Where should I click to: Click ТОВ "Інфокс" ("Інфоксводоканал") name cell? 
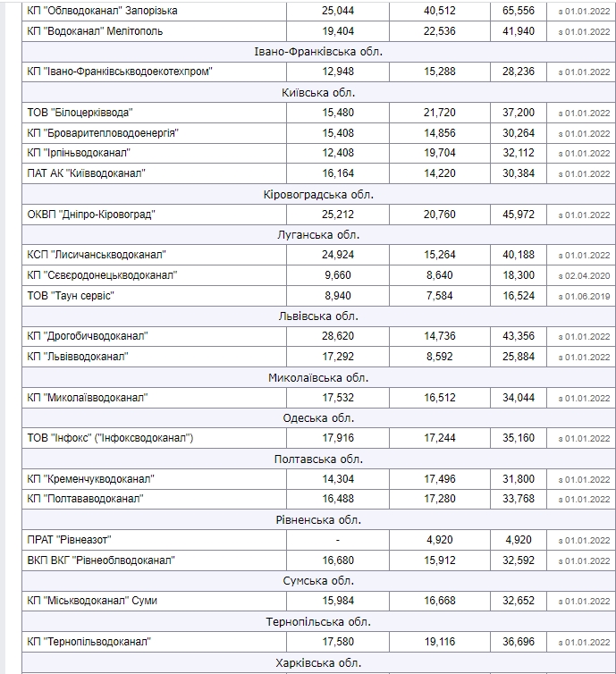(111, 438)
